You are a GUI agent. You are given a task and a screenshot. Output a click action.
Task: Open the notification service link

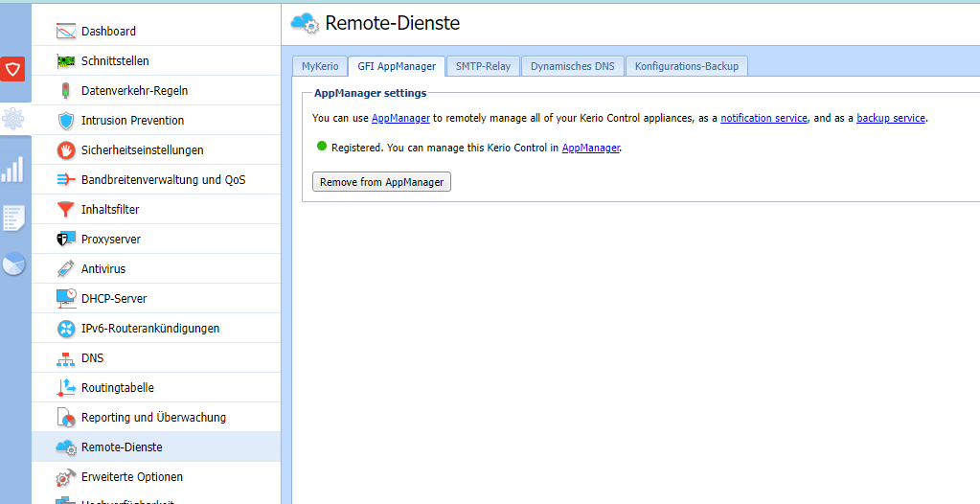(763, 118)
